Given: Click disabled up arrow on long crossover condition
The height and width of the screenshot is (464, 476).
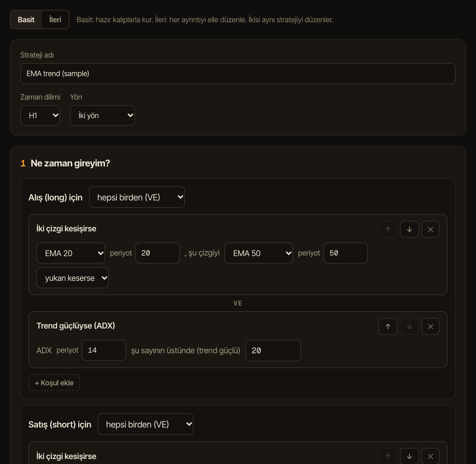Looking at the screenshot, I should point(388,229).
